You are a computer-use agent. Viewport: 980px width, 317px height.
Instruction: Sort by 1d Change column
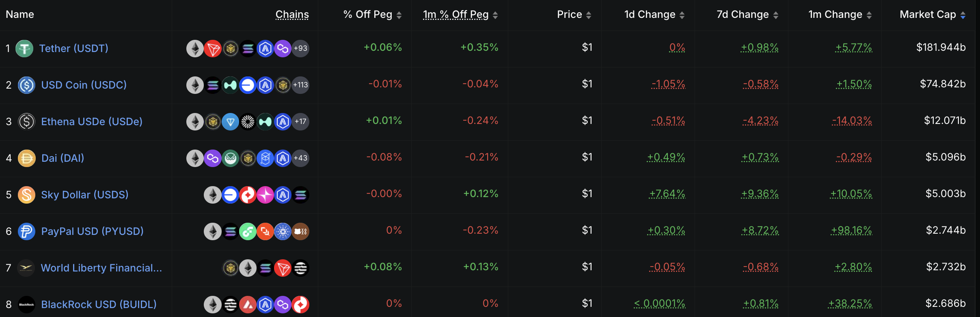pos(654,15)
